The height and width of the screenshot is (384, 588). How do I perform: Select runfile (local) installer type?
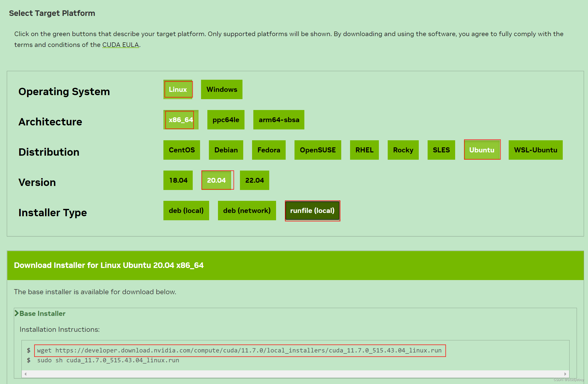(312, 211)
